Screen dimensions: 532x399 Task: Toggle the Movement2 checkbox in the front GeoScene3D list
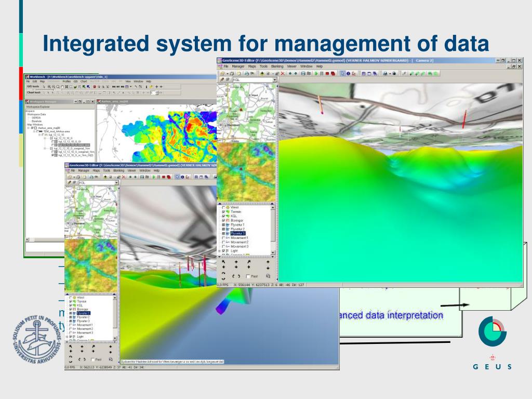223,242
